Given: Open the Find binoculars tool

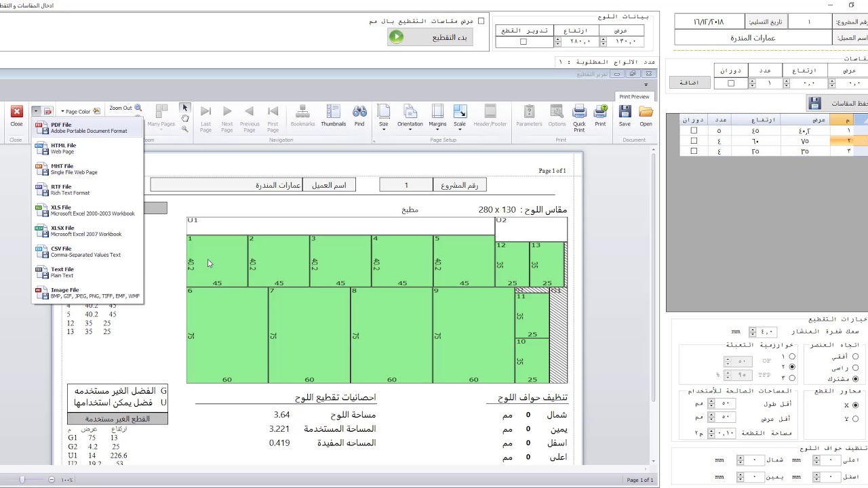Looking at the screenshot, I should (359, 116).
